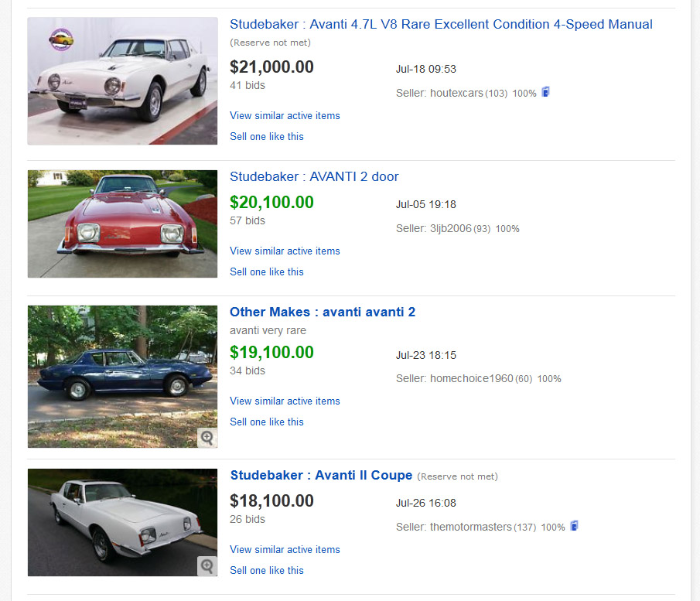Enlarge the blue Avanti photo with magnifier icon
Image resolution: width=700 pixels, height=601 pixels.
207,437
